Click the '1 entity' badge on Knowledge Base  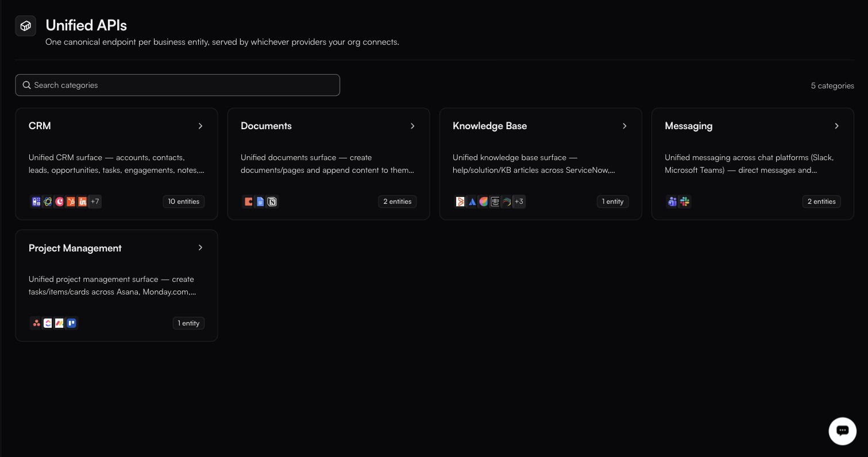612,202
